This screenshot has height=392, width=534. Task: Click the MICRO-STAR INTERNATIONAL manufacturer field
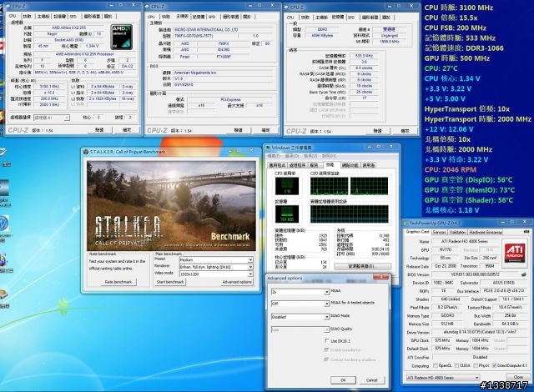(223, 30)
